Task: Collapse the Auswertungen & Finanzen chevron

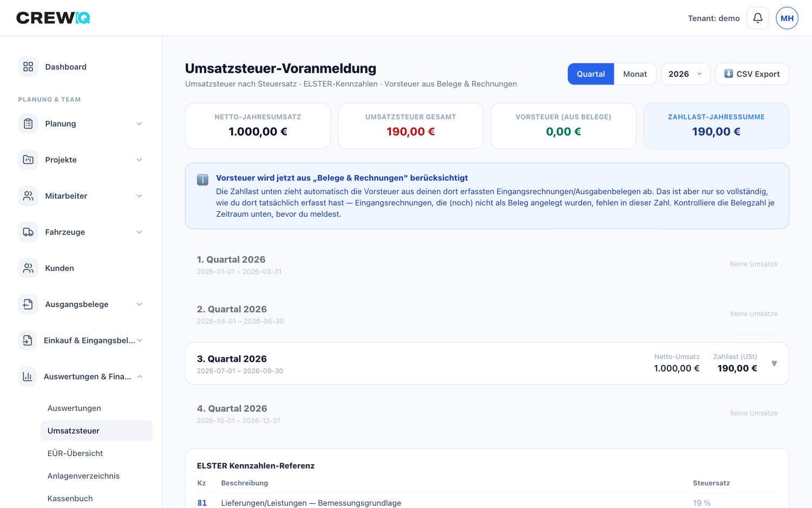Action: point(140,376)
